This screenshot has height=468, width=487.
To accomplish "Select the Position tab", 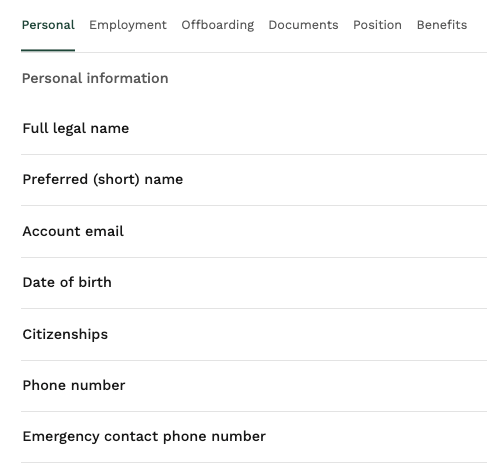I will [377, 25].
